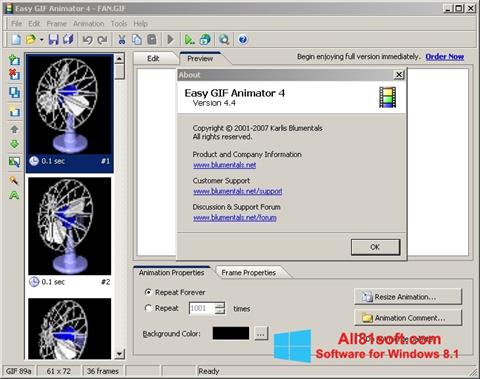480x379 pixels.
Task: Click the Save As icon
Action: pos(68,40)
